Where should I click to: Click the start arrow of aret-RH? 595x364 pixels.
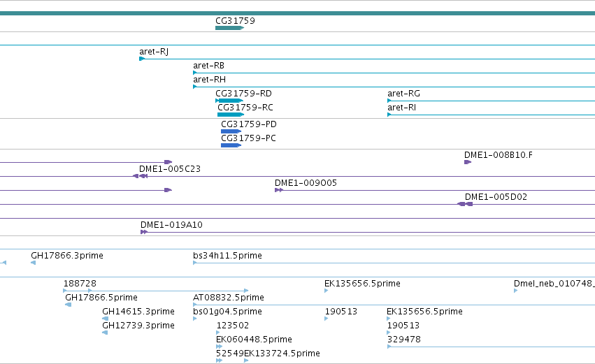pos(194,87)
